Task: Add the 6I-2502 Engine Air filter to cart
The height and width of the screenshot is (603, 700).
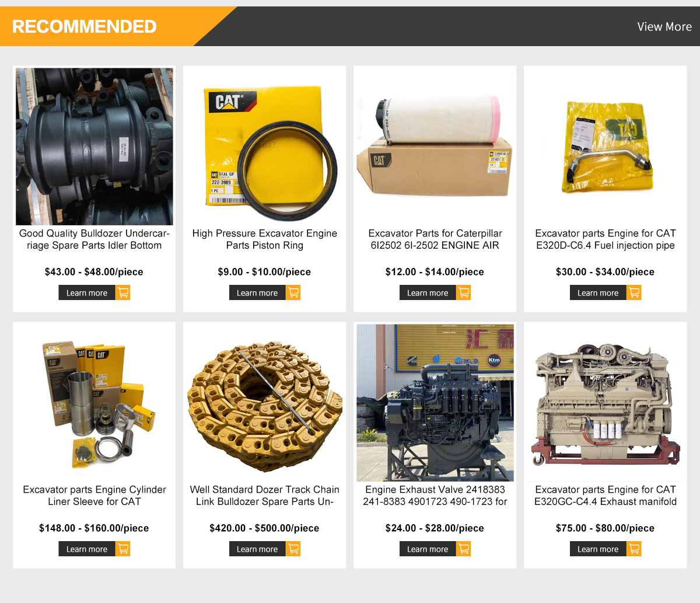Action: coord(464,292)
